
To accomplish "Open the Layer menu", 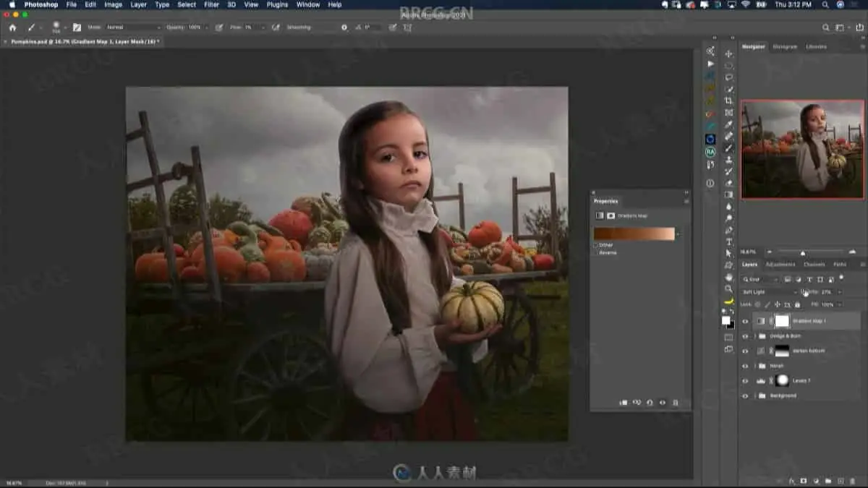I will coord(139,4).
